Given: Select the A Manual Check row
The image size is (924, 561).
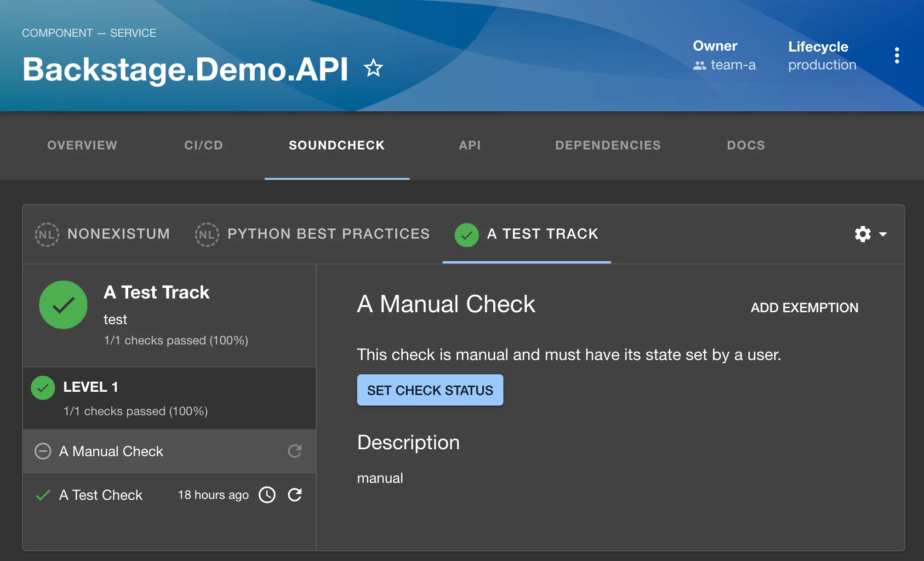Looking at the screenshot, I should pos(169,451).
